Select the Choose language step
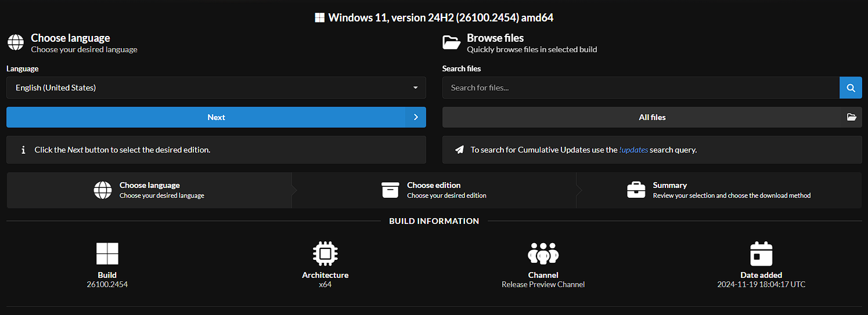868x315 pixels. click(x=149, y=190)
